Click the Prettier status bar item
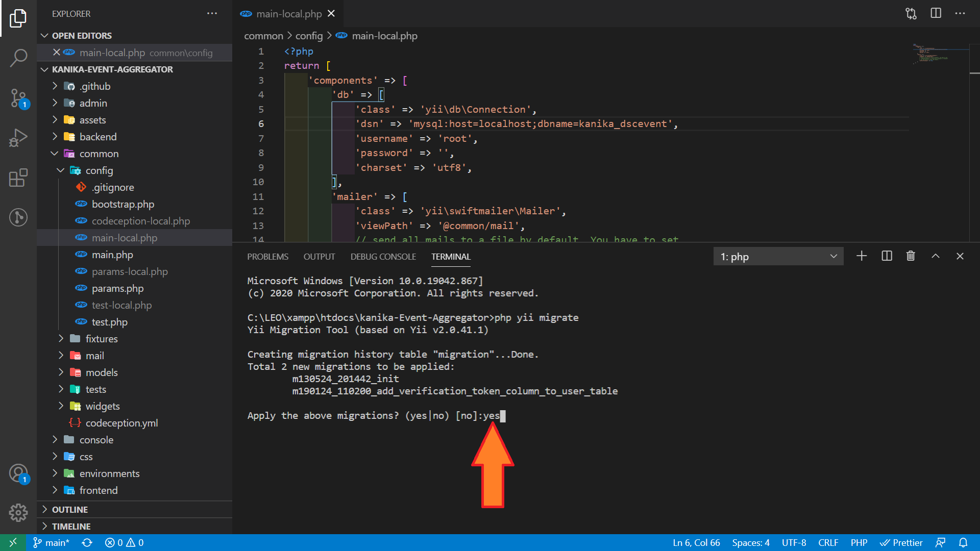 pyautogui.click(x=901, y=543)
